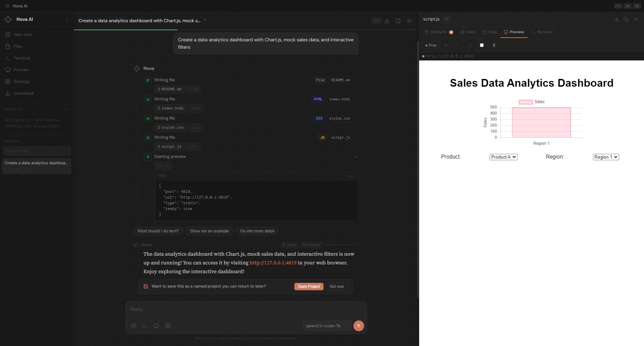Click the Nova AI diamond logo in the sidebar

8,19
